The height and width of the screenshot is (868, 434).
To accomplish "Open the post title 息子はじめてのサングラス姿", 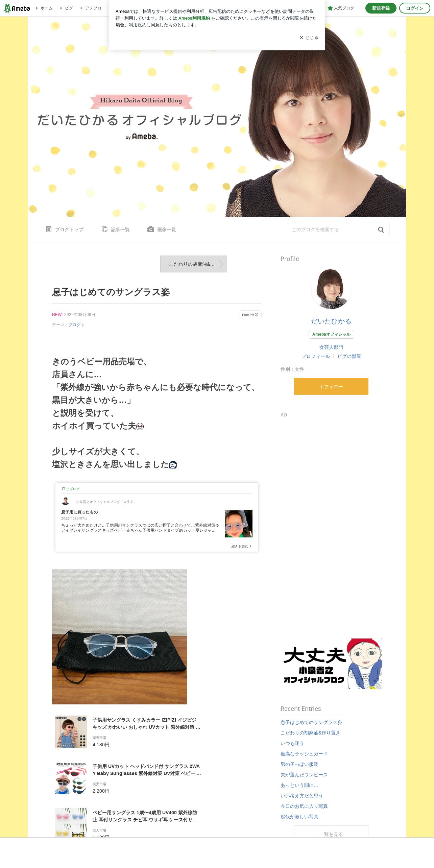I will pyautogui.click(x=111, y=292).
